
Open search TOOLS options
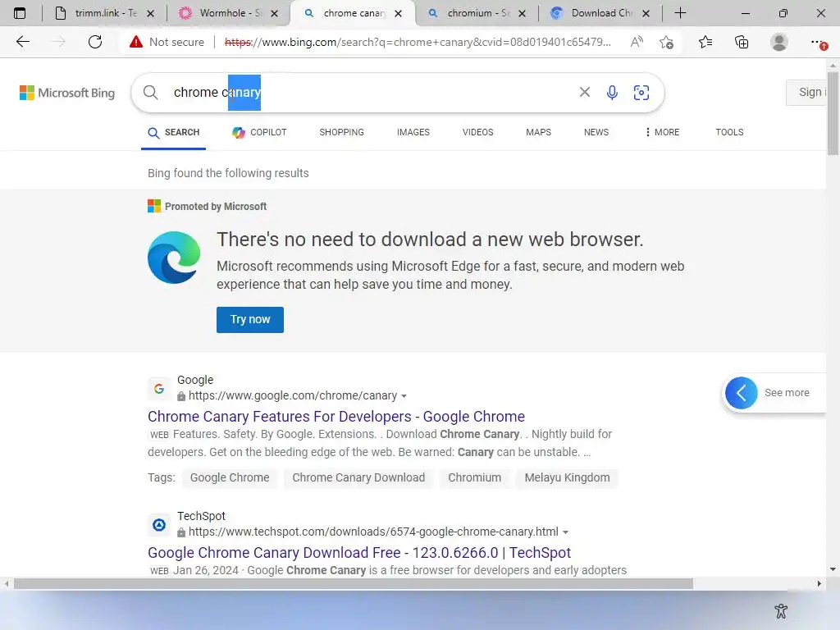pyautogui.click(x=729, y=132)
